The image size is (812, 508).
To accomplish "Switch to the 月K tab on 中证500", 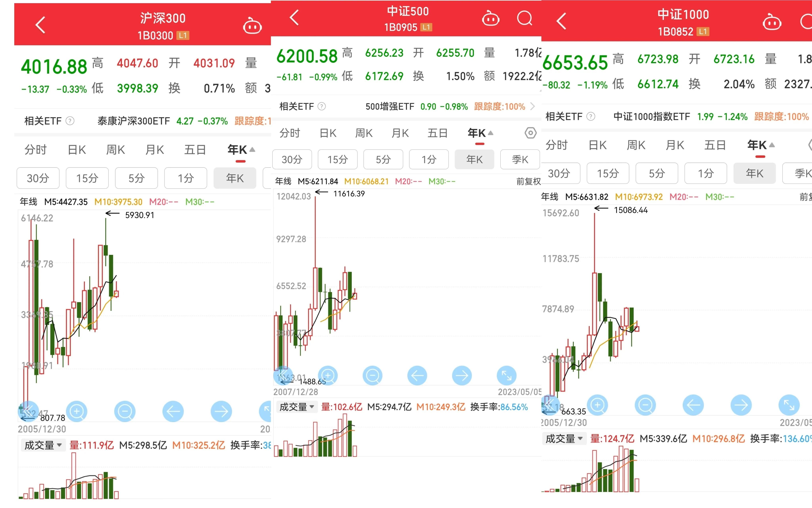I will (x=400, y=133).
